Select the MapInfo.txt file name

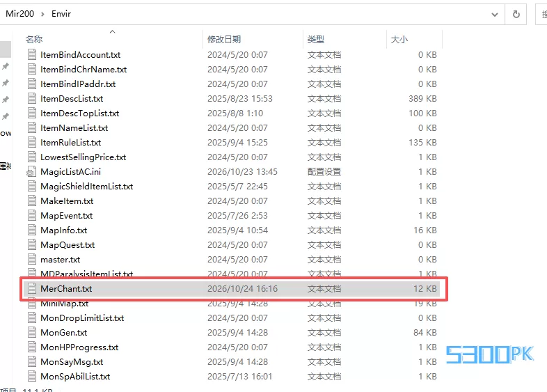point(64,230)
